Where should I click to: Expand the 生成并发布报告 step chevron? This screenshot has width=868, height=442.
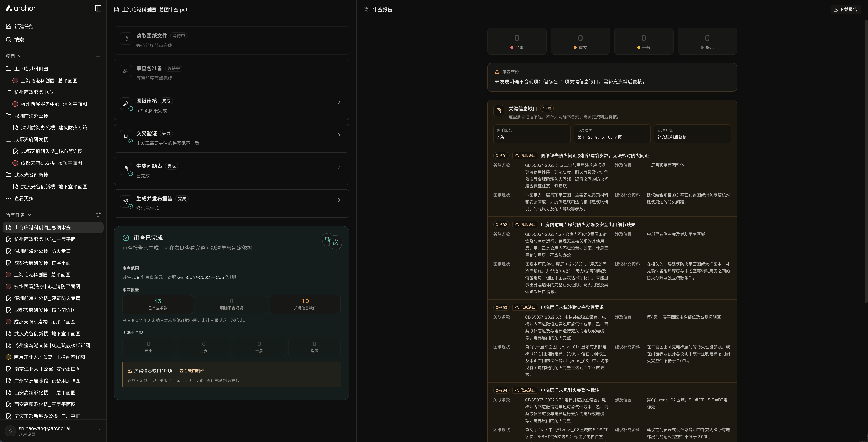click(339, 200)
